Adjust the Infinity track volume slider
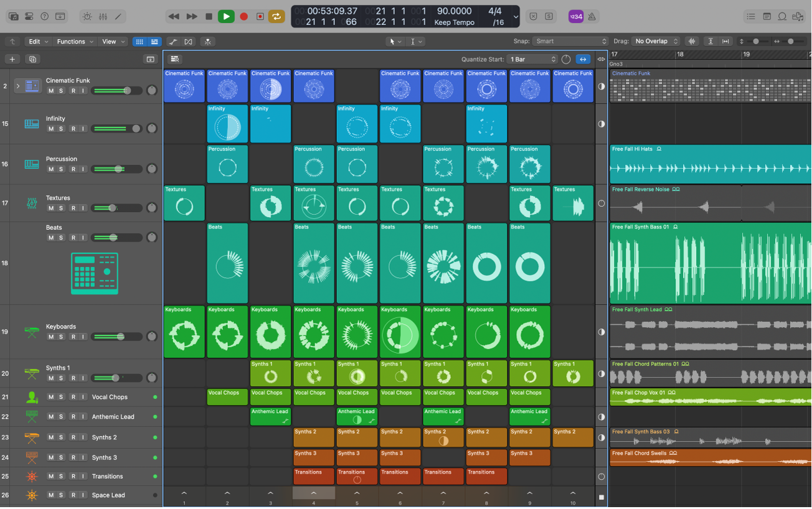The width and height of the screenshot is (812, 509). [x=117, y=128]
